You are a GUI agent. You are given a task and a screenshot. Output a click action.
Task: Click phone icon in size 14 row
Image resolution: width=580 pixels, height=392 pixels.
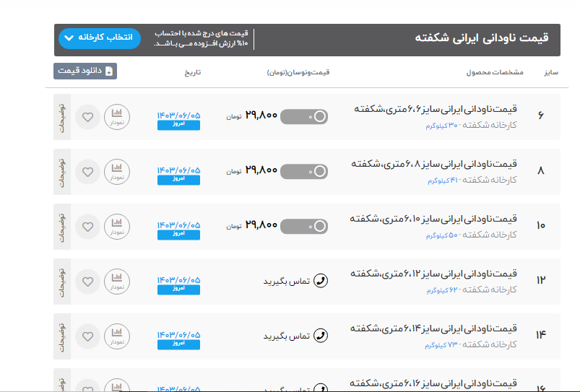click(x=321, y=336)
